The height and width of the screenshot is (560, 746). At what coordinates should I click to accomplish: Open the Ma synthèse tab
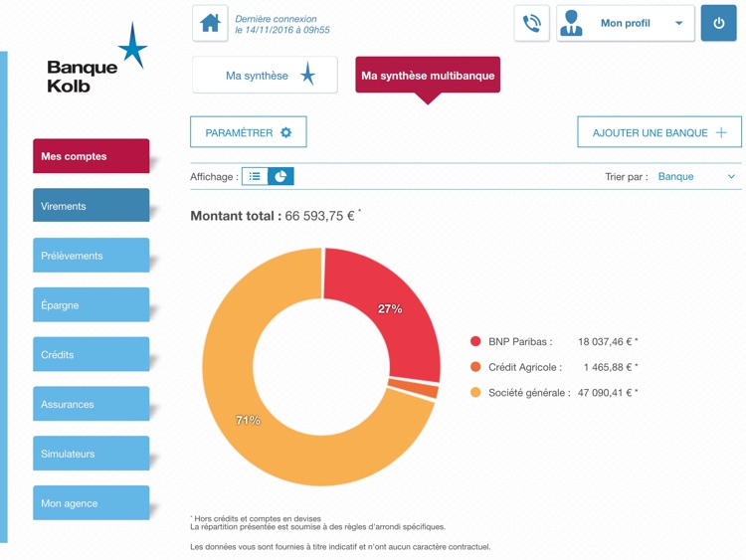265,75
